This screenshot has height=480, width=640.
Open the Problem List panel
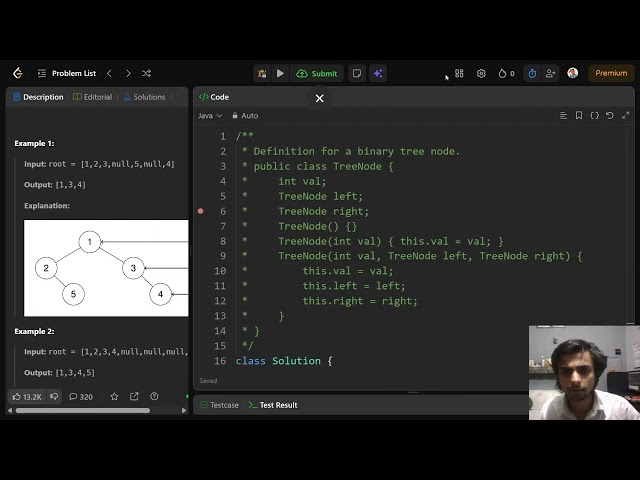(67, 73)
